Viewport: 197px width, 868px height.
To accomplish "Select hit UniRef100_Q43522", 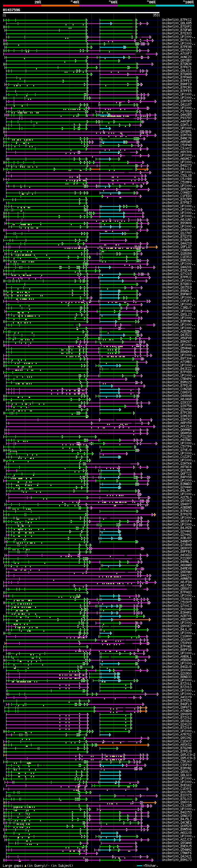I will [177, 335].
